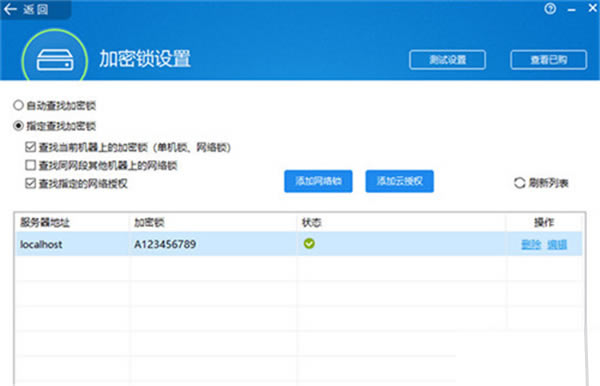The height and width of the screenshot is (386, 600).
Task: Uncheck 查找当前机器上的加密锁 checkbox
Action: pyautogui.click(x=30, y=147)
